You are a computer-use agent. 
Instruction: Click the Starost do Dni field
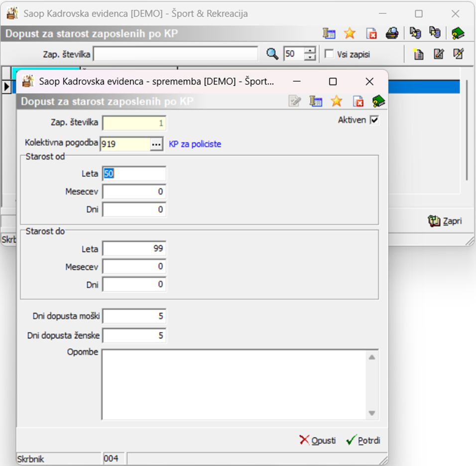[134, 284]
